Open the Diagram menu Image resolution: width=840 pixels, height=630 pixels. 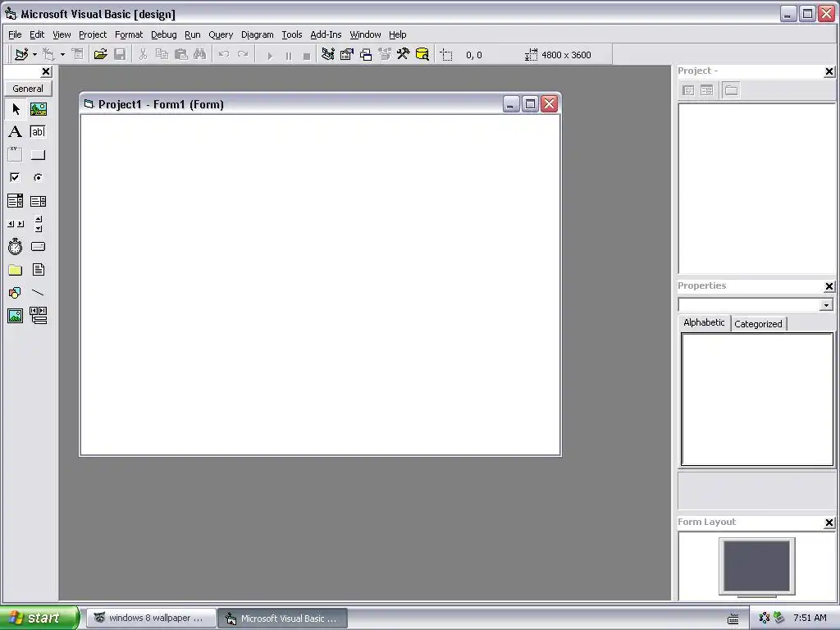[257, 34]
